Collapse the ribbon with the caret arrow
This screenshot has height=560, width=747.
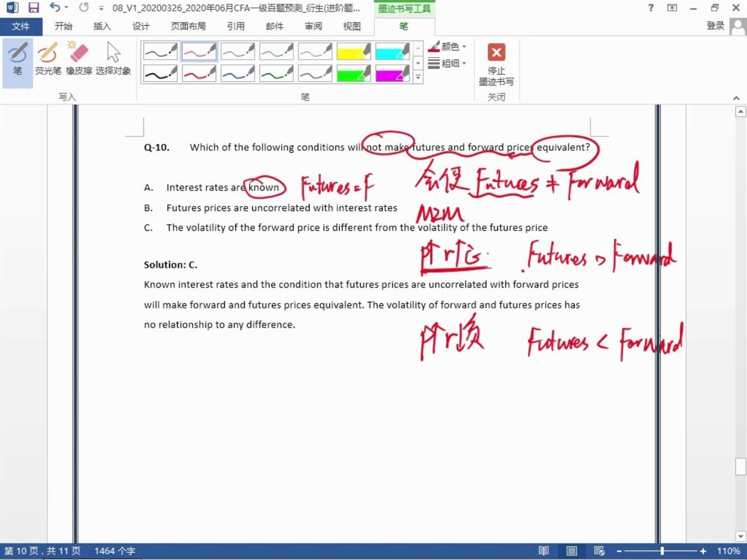click(736, 98)
